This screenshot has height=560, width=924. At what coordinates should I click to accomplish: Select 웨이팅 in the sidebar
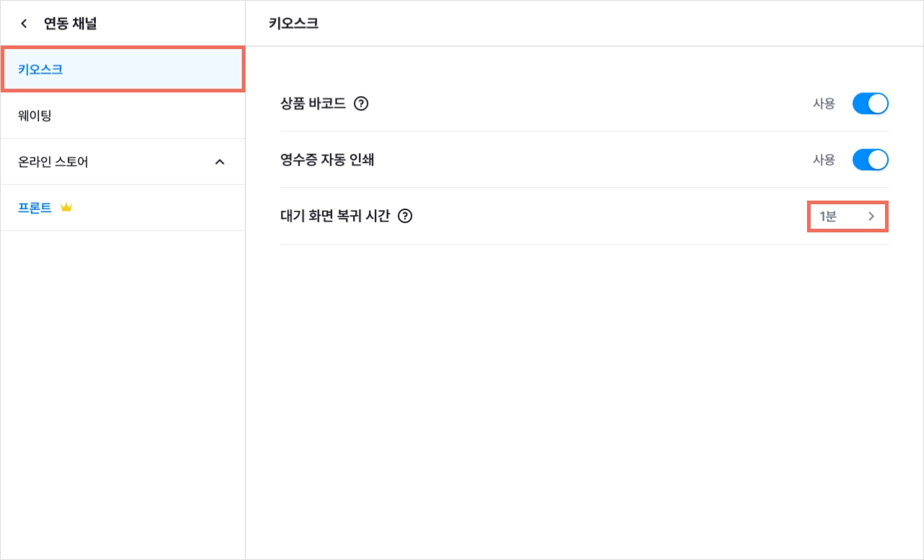(123, 115)
